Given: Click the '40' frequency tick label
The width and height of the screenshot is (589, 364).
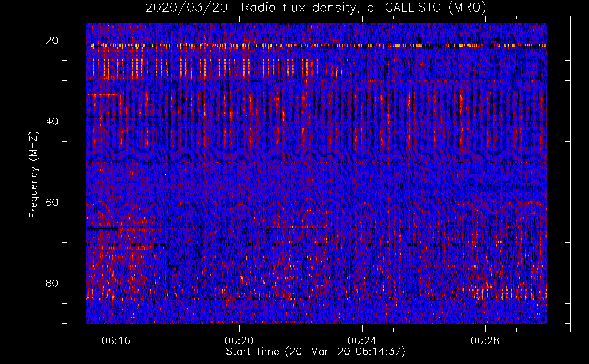Looking at the screenshot, I should pos(52,121).
